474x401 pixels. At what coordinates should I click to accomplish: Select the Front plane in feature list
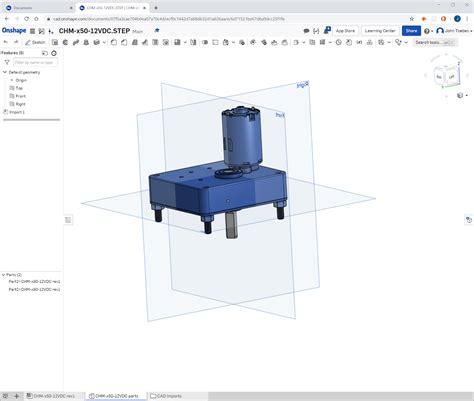(x=20, y=96)
